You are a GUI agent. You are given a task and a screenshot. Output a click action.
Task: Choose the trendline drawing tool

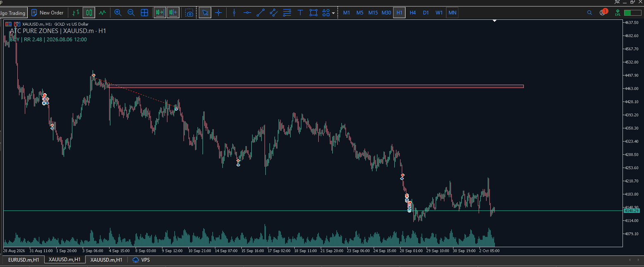[260, 13]
